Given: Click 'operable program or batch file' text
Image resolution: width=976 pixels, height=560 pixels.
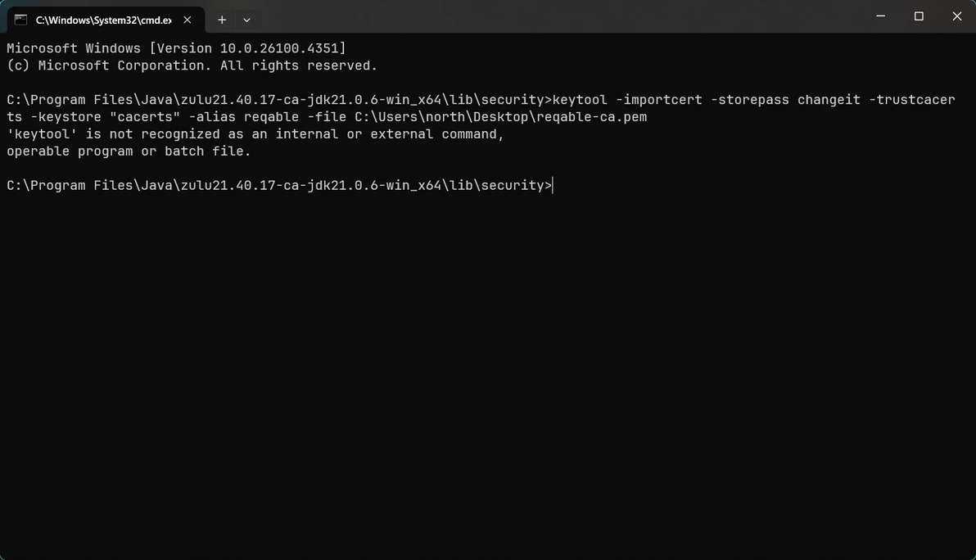Looking at the screenshot, I should coord(129,151).
